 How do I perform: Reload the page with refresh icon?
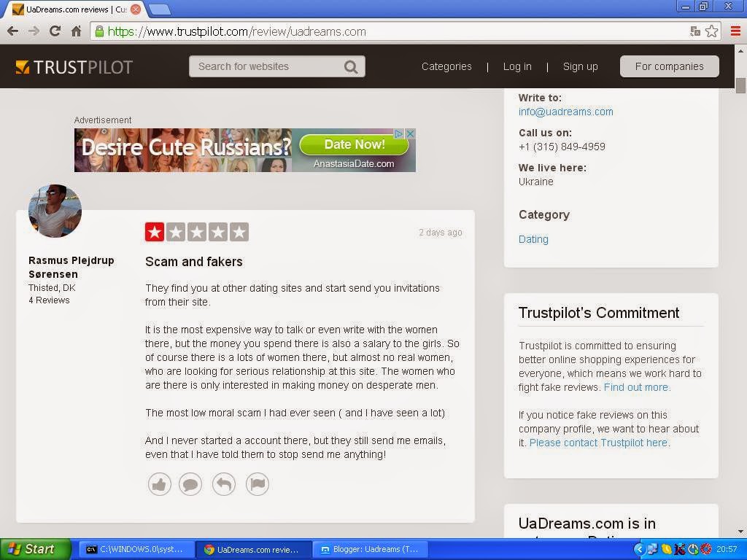[x=55, y=31]
